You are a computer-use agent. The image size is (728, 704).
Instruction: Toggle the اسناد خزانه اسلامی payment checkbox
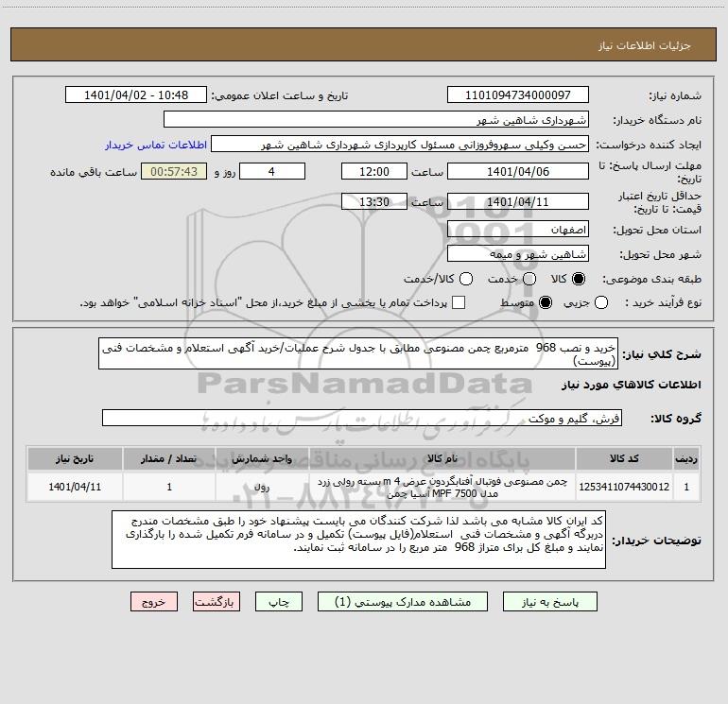459,302
